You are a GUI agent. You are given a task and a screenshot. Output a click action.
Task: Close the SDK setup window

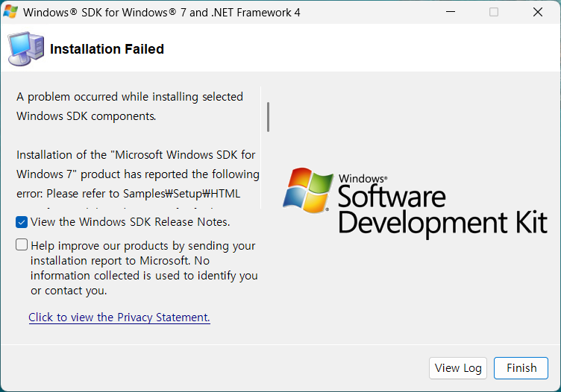(537, 12)
